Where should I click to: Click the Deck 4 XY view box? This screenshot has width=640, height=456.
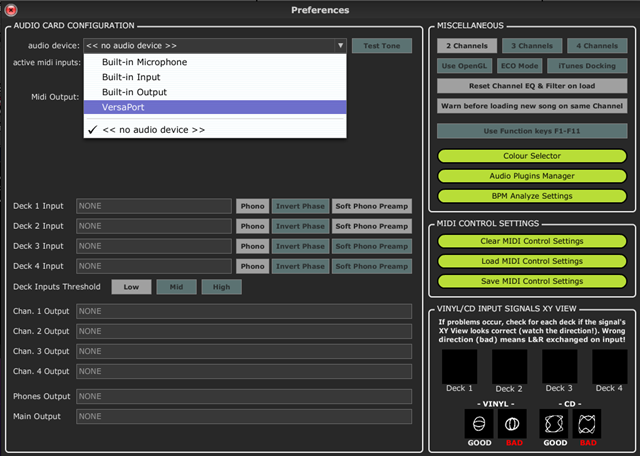coord(610,365)
